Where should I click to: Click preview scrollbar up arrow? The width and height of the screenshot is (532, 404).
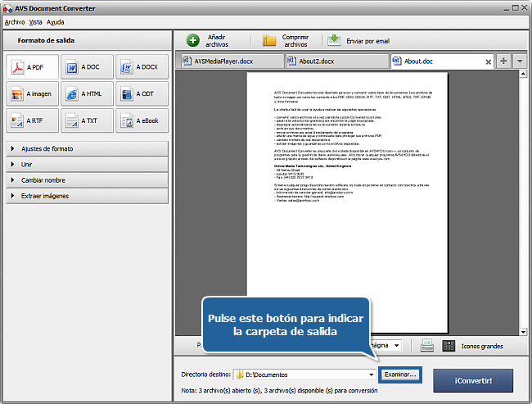tap(523, 74)
